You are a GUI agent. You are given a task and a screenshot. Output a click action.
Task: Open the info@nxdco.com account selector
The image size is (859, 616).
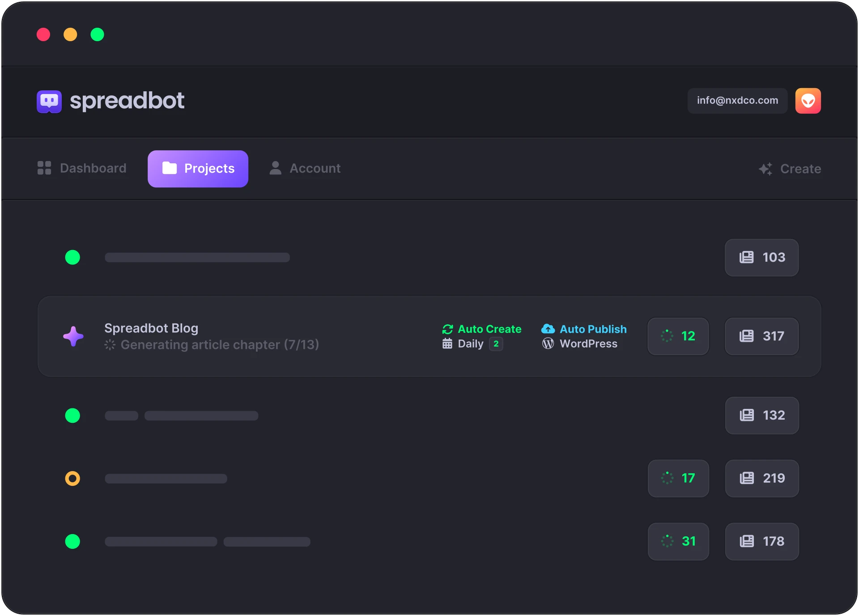[x=737, y=101]
